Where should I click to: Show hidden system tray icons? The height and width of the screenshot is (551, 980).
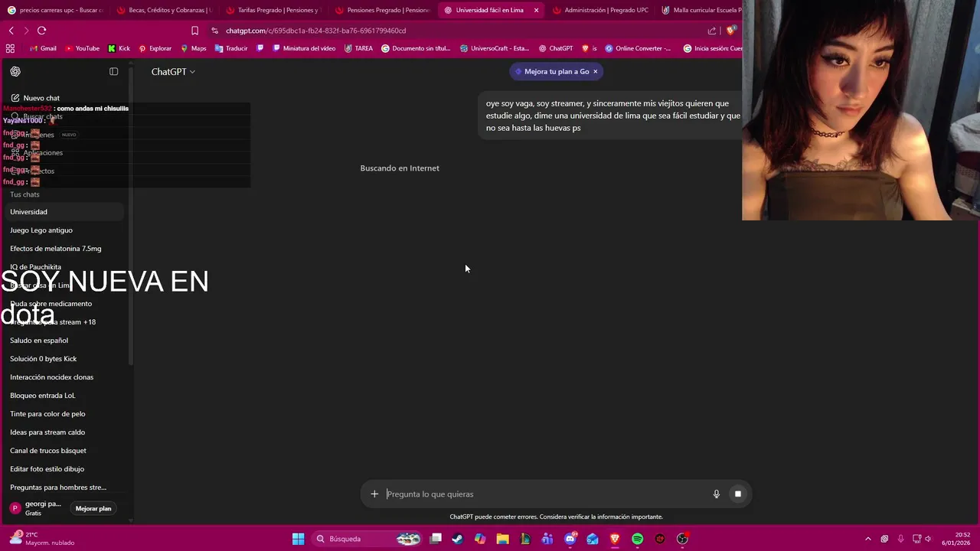[x=867, y=539]
